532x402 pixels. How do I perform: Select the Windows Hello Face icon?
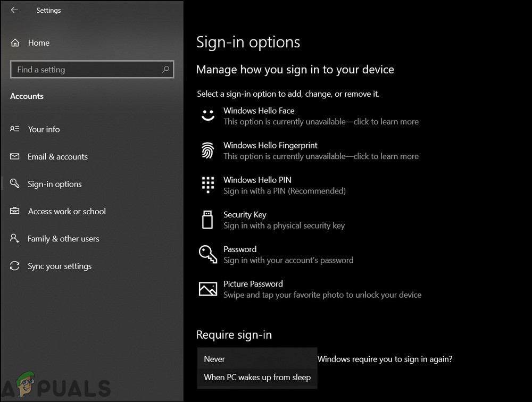(207, 115)
